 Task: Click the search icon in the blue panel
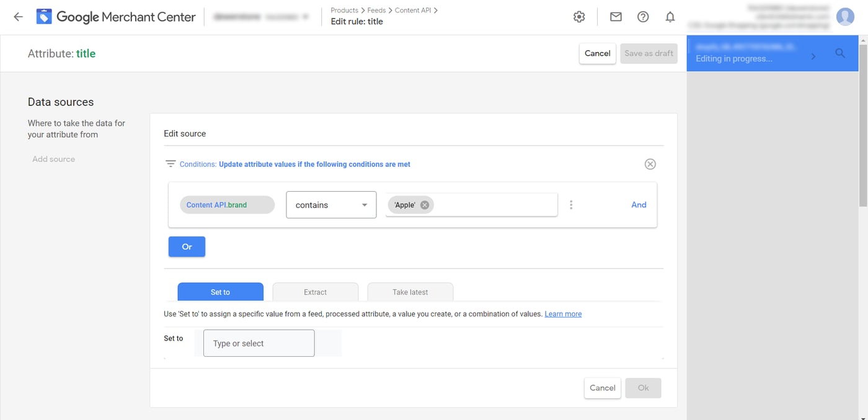[840, 53]
